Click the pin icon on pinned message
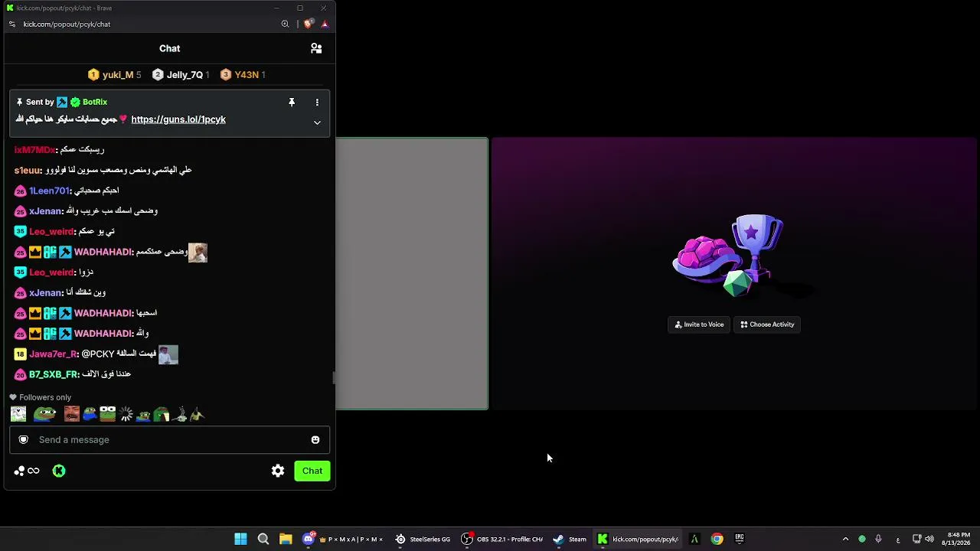980x551 pixels. tap(292, 102)
